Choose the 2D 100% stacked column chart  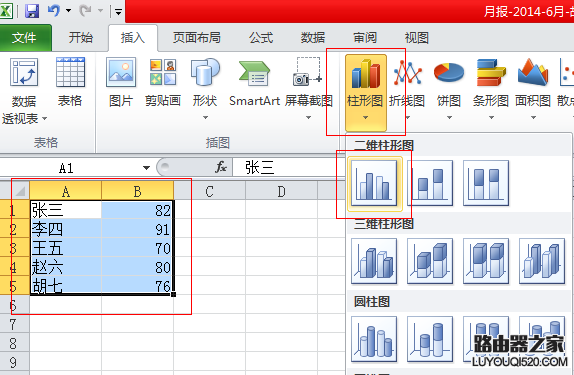pos(486,183)
